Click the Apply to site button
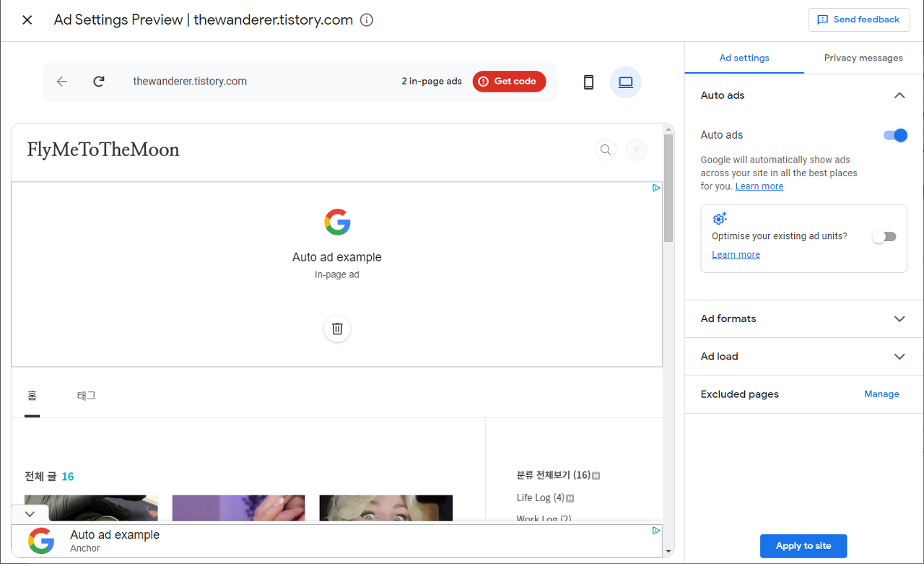The width and height of the screenshot is (924, 564). [x=803, y=546]
